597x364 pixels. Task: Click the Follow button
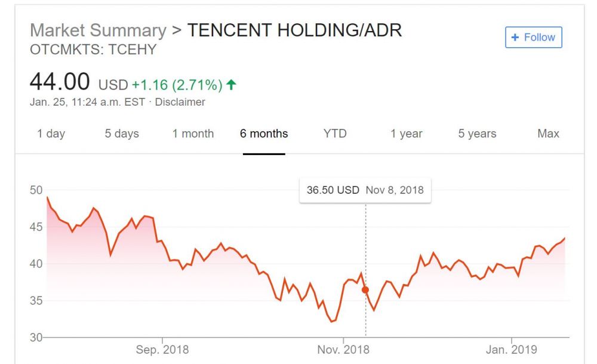click(x=533, y=37)
